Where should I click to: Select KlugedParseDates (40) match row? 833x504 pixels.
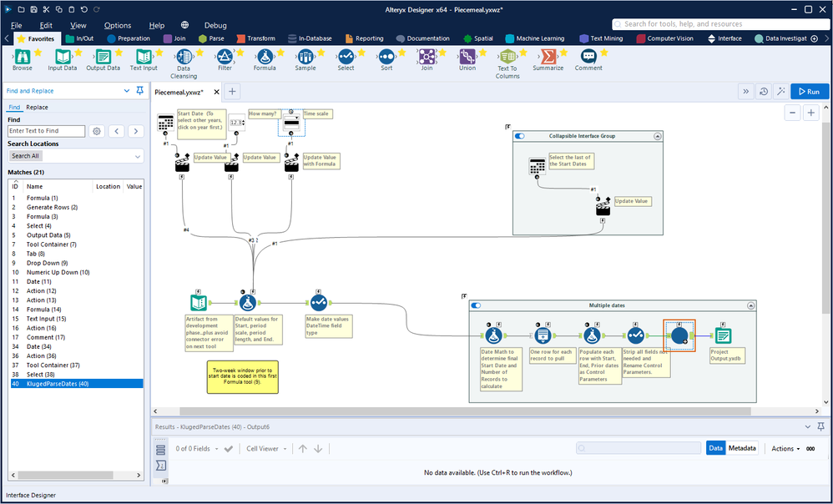point(77,384)
